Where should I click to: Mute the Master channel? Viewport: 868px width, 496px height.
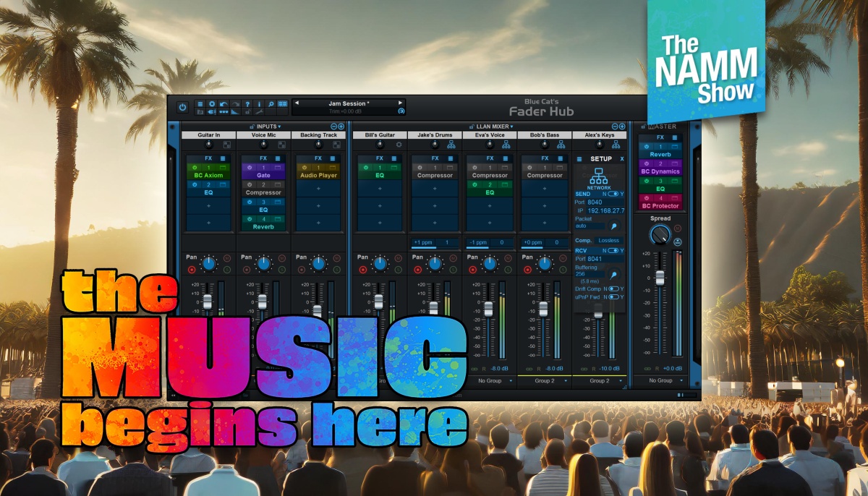coord(678,228)
